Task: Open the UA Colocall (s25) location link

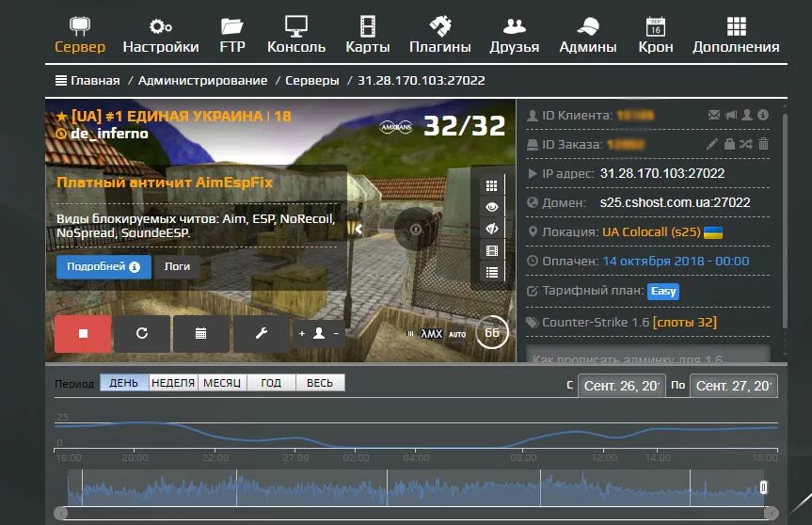Action: (651, 232)
